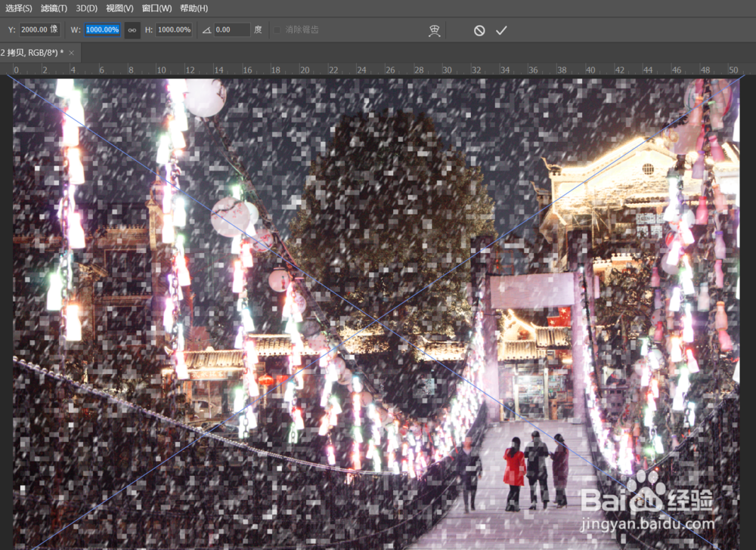Switch between free transform and warp modes
Screen dimensions: 756x550
click(x=435, y=30)
